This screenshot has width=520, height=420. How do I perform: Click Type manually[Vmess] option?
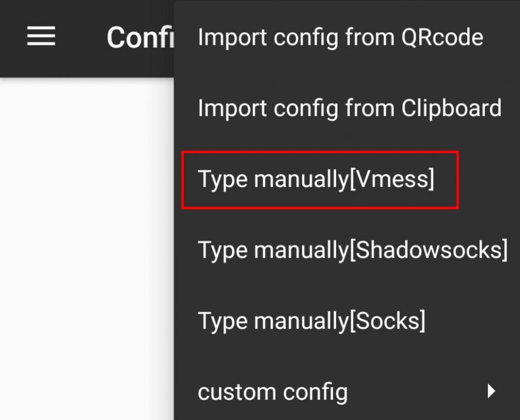[316, 179]
